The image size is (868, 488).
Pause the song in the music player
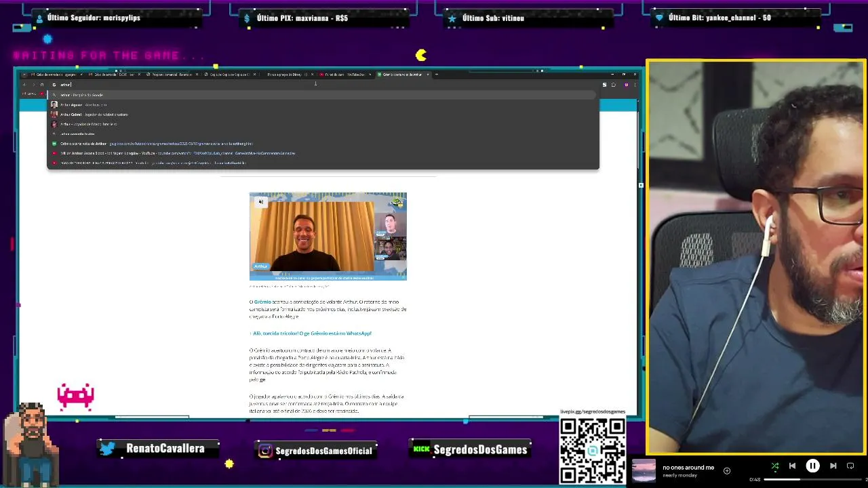click(812, 466)
